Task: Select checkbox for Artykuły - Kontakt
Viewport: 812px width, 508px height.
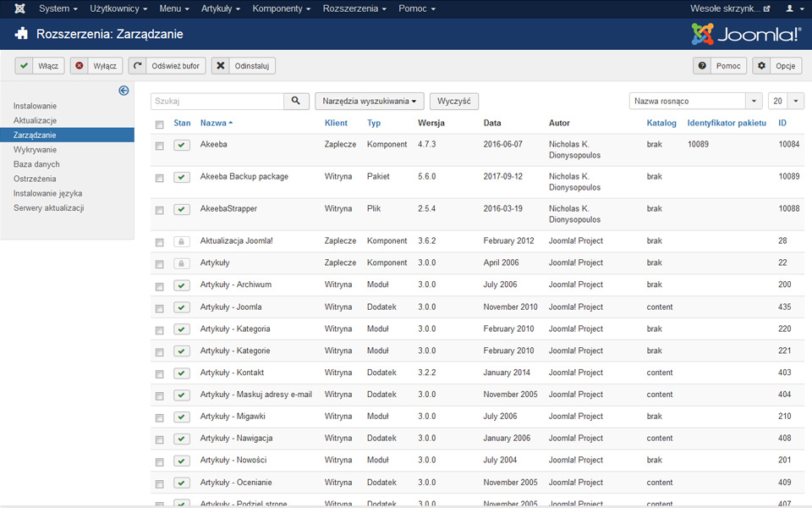Action: point(160,374)
